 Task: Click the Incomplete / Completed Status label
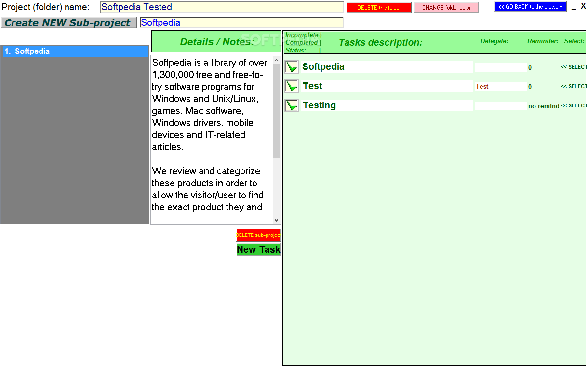coord(303,42)
